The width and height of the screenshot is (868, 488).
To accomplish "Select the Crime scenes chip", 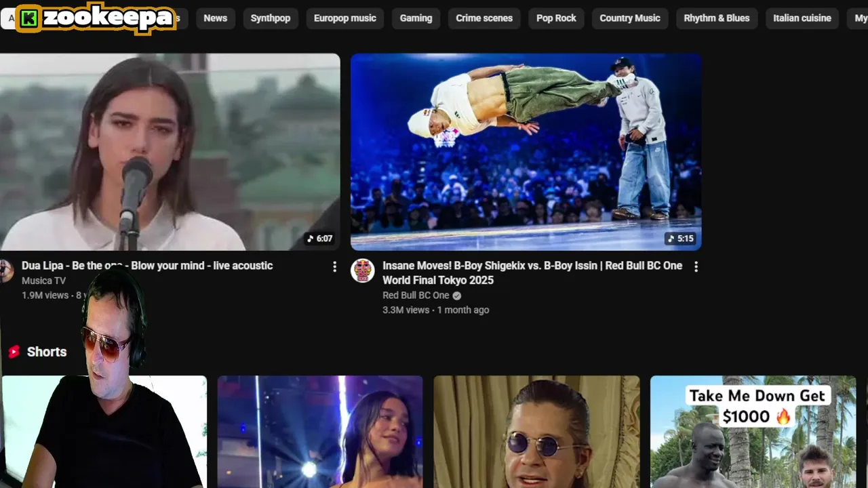I will [x=484, y=18].
